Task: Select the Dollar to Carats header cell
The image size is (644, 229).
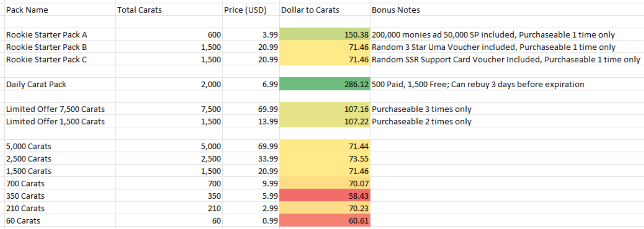Action: click(325, 10)
